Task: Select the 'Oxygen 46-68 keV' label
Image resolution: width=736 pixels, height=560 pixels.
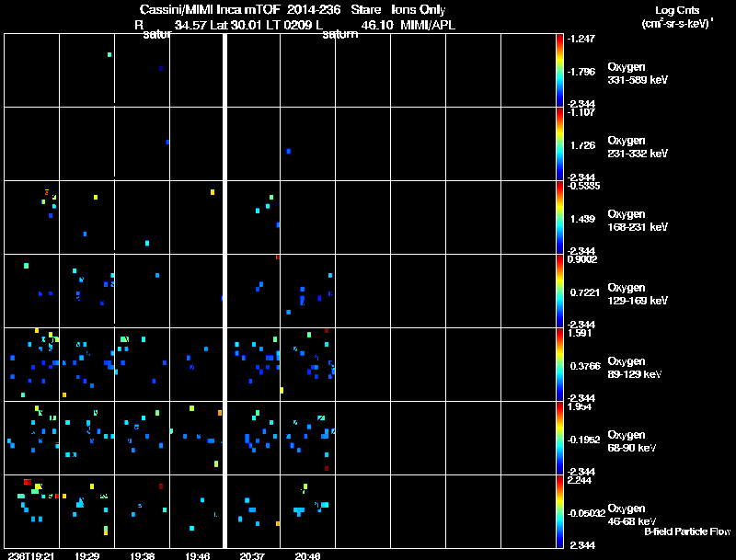Action: tap(632, 515)
